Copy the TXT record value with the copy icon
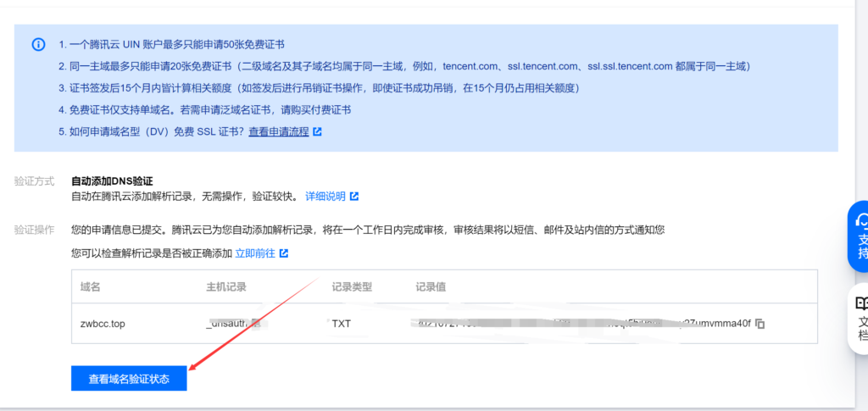 [760, 324]
